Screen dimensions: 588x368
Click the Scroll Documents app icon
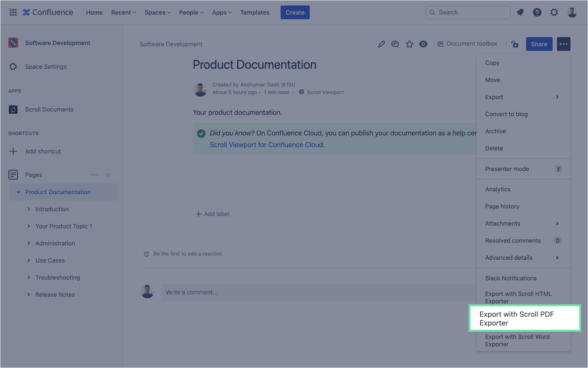13,109
